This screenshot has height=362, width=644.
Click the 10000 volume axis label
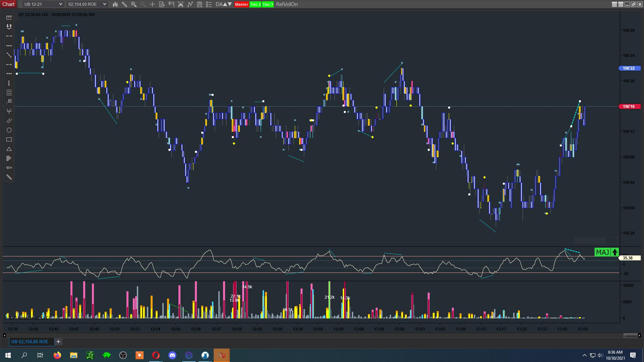[x=628, y=286]
